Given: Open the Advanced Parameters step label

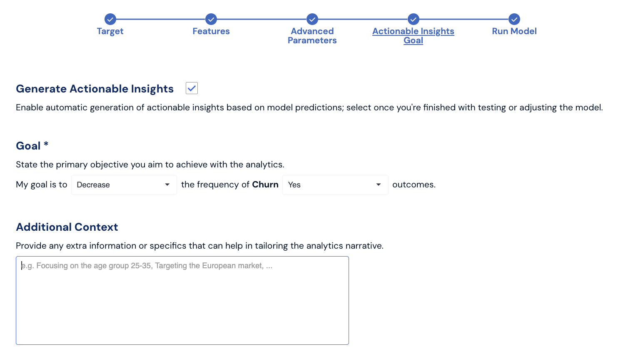Looking at the screenshot, I should (312, 36).
